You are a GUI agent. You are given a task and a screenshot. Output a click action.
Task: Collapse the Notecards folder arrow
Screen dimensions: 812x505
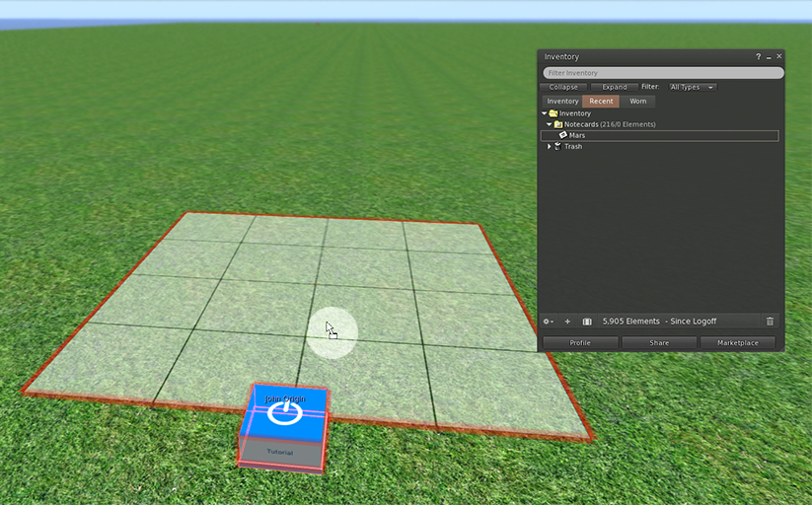click(550, 124)
